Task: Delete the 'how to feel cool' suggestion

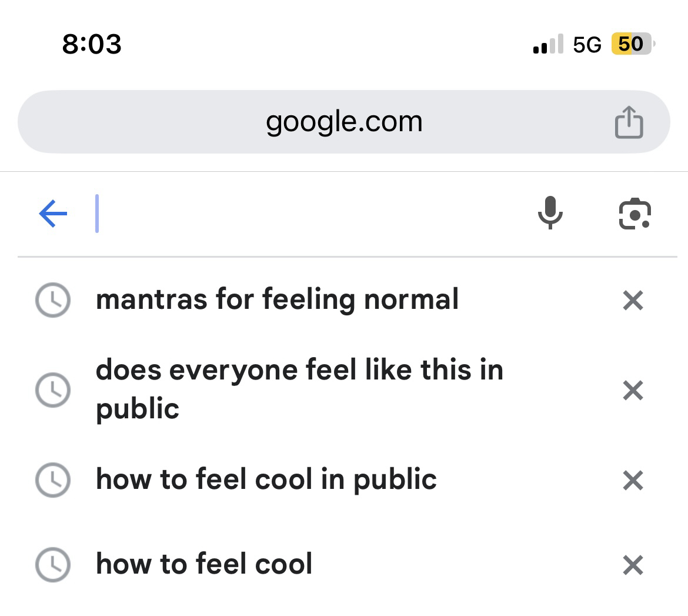Action: point(633,565)
